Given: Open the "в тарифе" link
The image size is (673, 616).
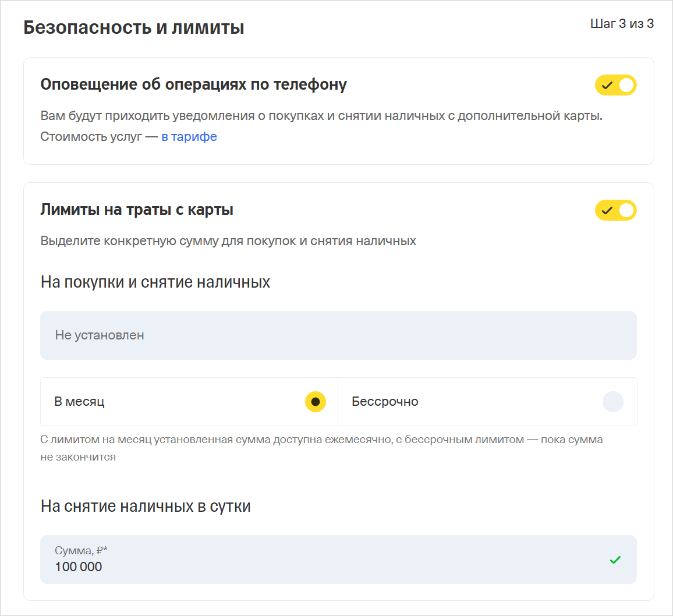Looking at the screenshot, I should point(189,137).
